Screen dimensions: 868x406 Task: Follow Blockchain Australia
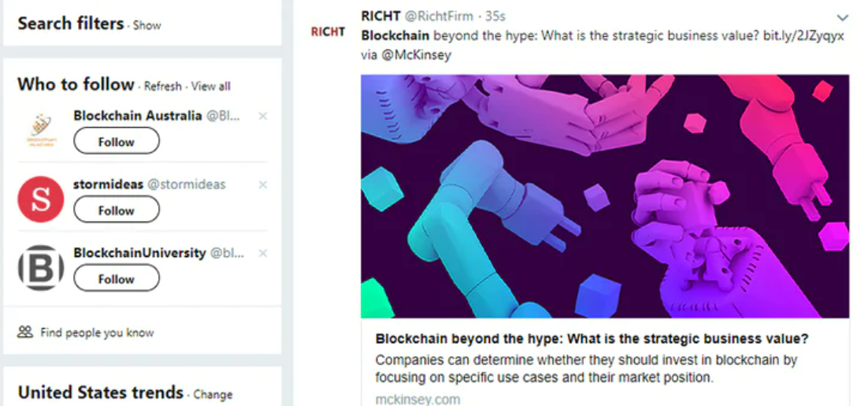pyautogui.click(x=117, y=142)
